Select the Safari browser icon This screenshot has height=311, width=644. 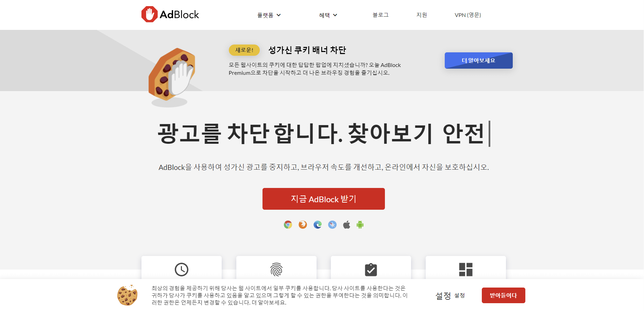[332, 225]
